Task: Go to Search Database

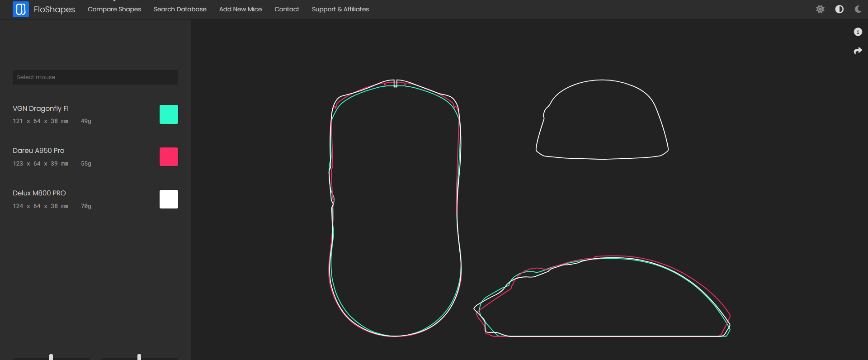Action: click(x=180, y=9)
